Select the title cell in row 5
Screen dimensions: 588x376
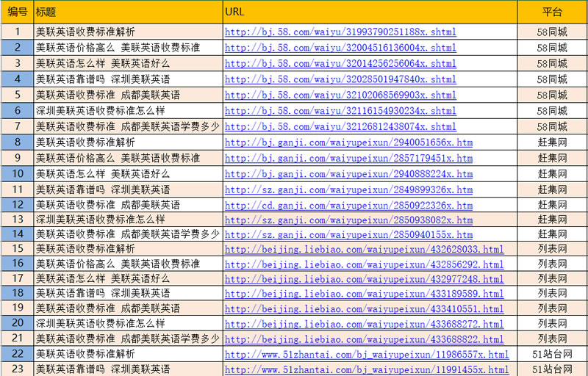tap(128, 95)
